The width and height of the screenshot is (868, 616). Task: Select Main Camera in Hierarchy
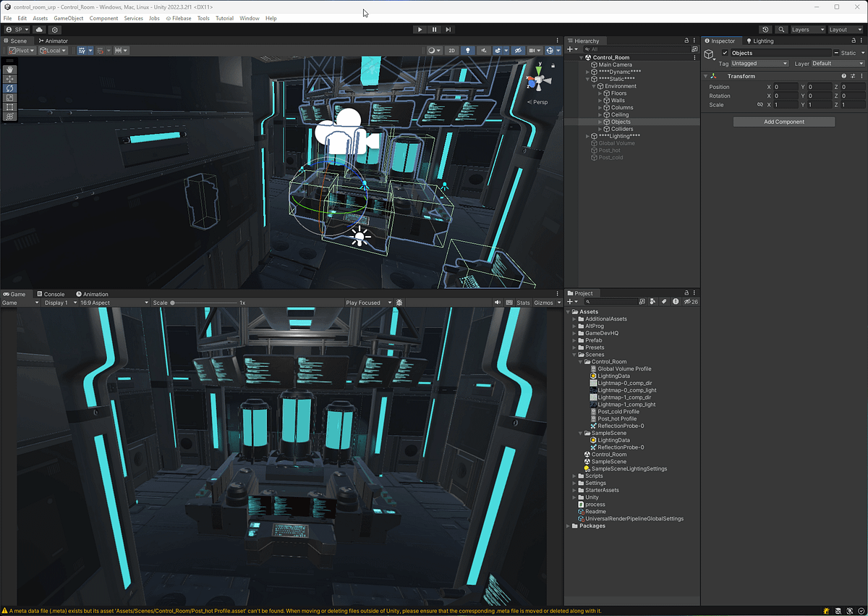click(615, 64)
